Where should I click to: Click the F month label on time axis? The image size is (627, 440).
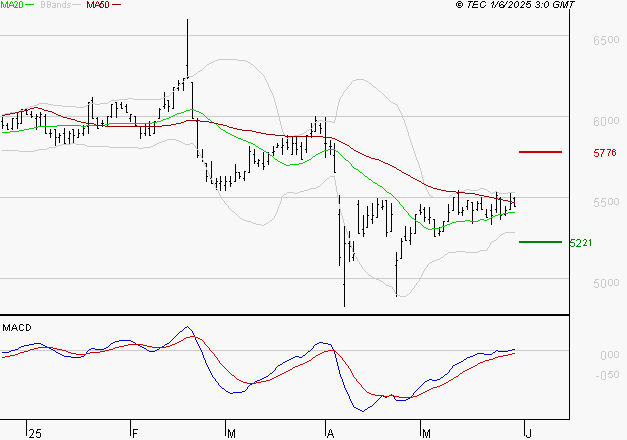135,434
